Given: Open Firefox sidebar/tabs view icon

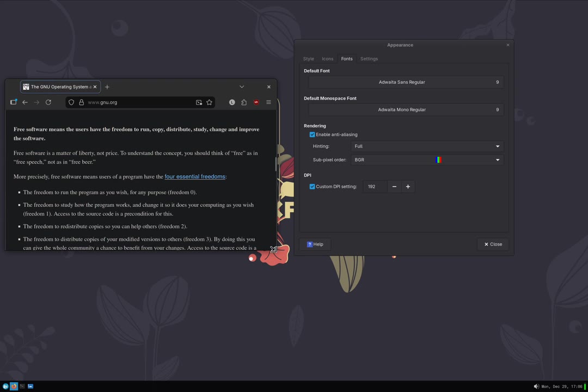Looking at the screenshot, I should coord(14,102).
